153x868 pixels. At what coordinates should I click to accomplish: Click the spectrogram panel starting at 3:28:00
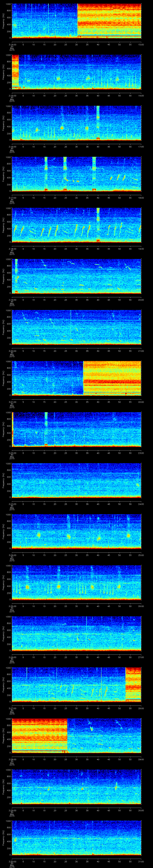76,736
